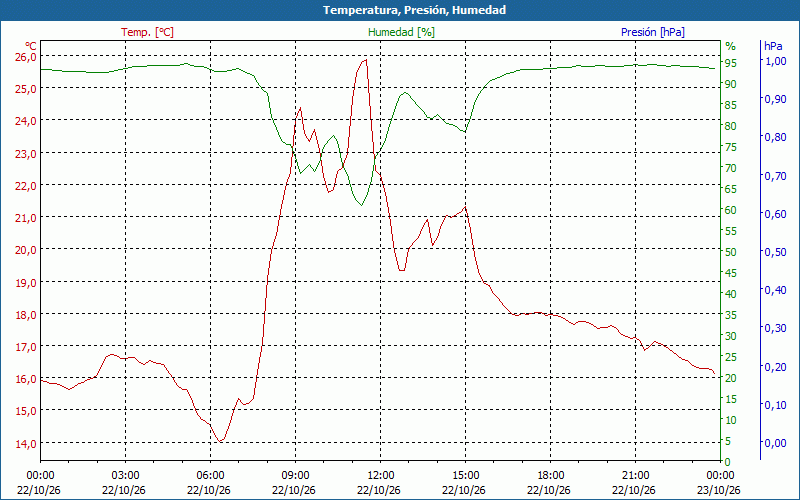Click the '°C' unit label on temperature axis
800x500 pixels.
pyautogui.click(x=31, y=46)
